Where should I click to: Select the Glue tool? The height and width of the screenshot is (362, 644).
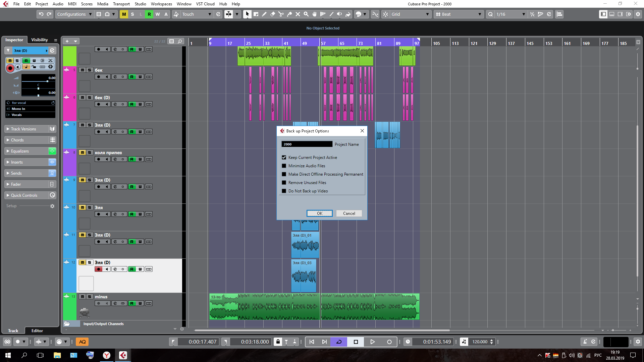(x=289, y=14)
